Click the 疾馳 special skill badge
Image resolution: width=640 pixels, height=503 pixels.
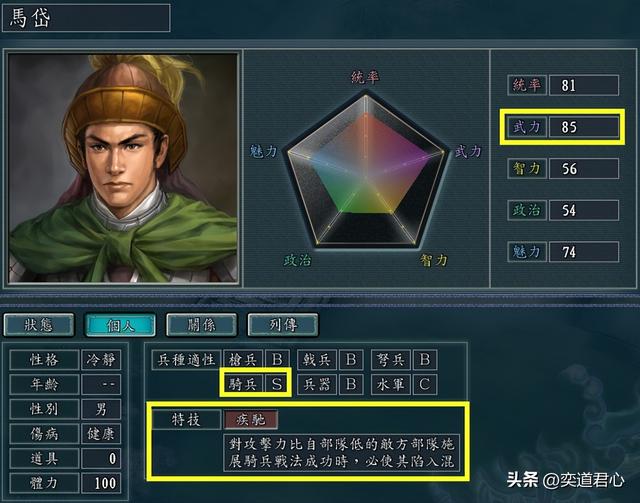251,419
